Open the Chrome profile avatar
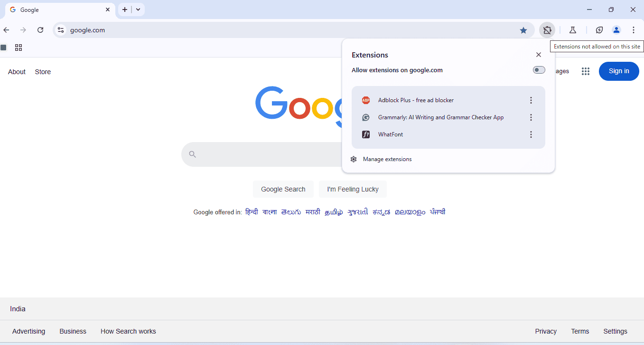Screen dimensions: 644x345 [x=616, y=30]
